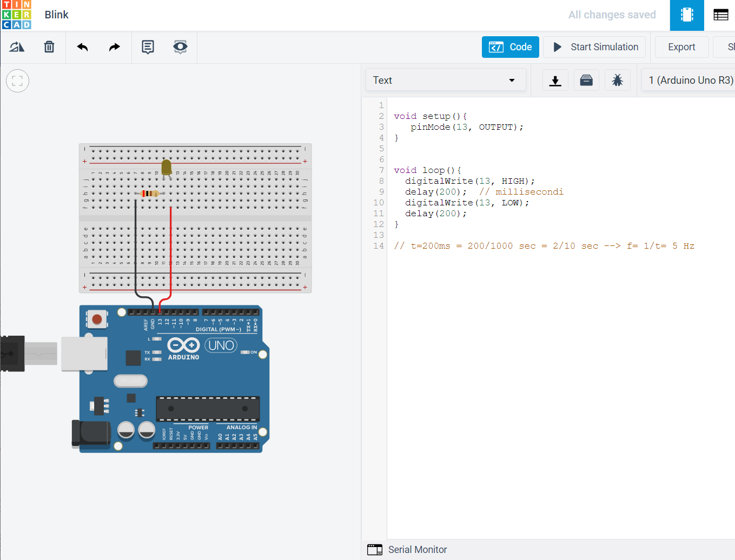Click the Tinkercad logo

tap(17, 15)
